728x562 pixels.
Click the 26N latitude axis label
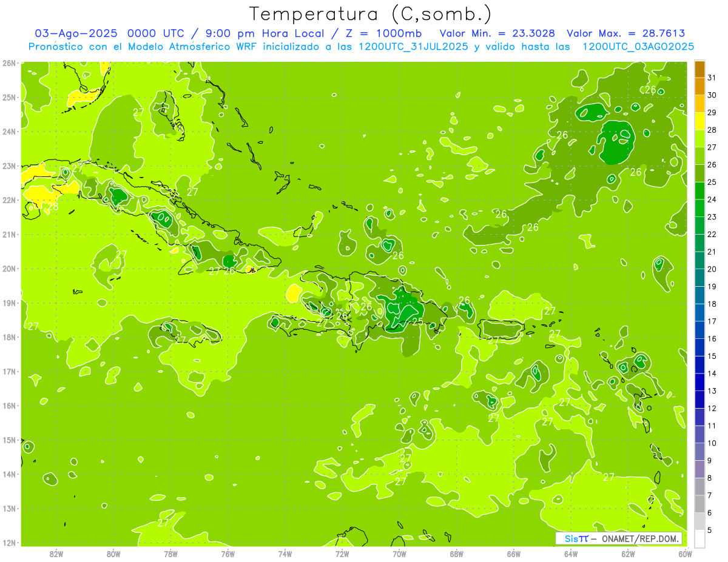coord(8,63)
